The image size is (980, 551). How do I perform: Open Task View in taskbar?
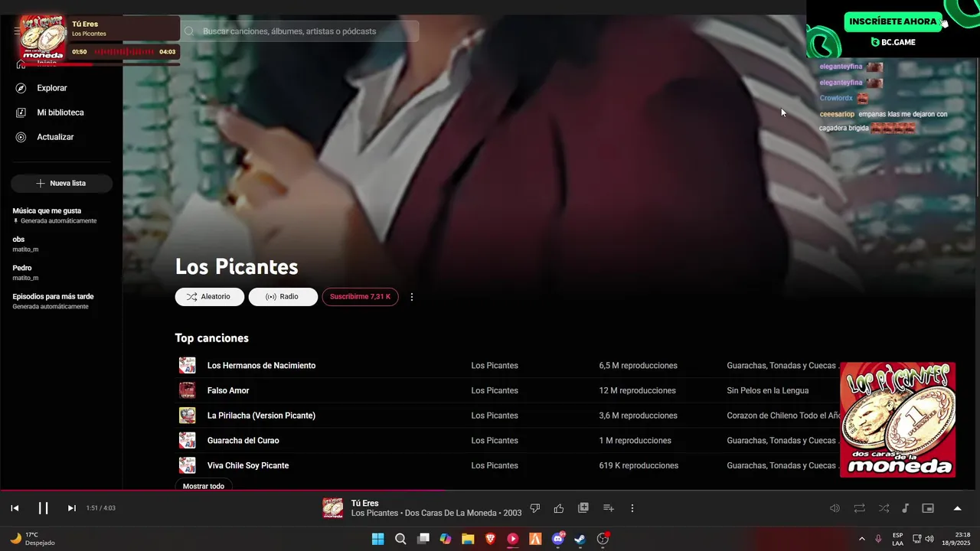(x=423, y=539)
